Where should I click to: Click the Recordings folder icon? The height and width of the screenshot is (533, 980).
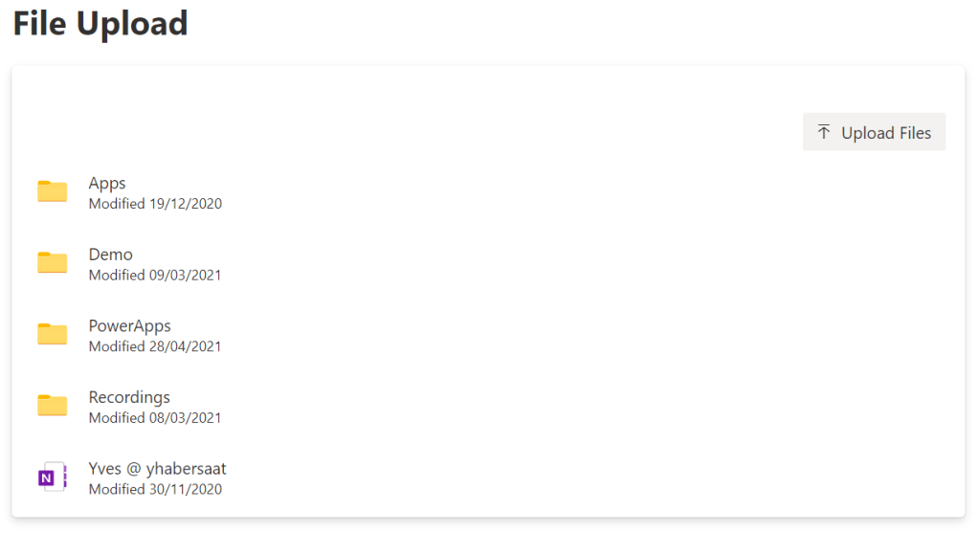tap(53, 406)
